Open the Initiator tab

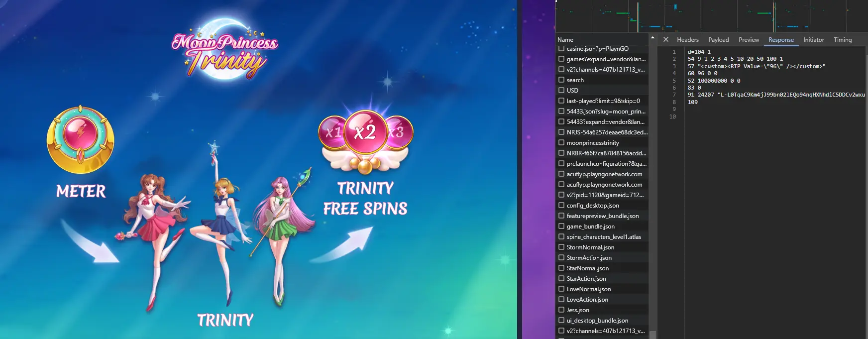[814, 40]
